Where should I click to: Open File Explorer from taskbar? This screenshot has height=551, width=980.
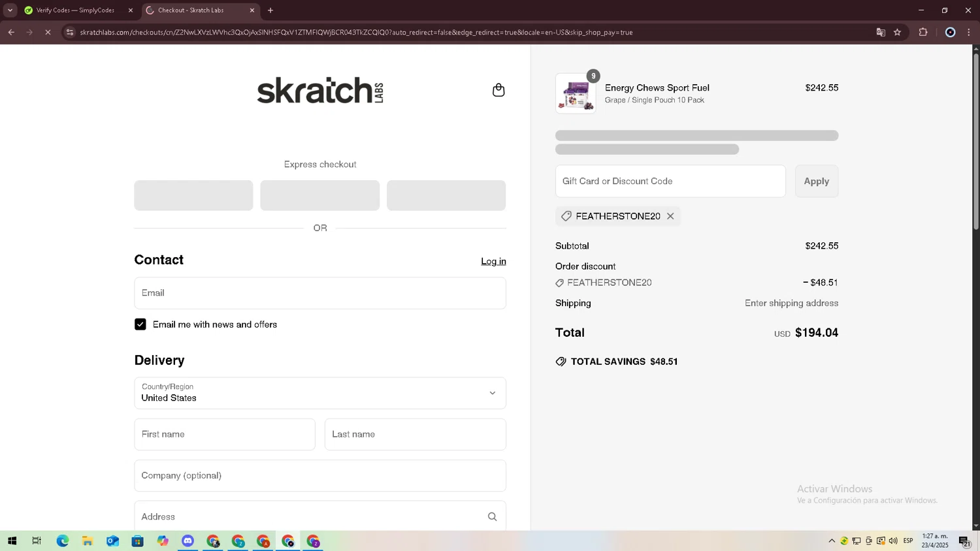coord(87,541)
